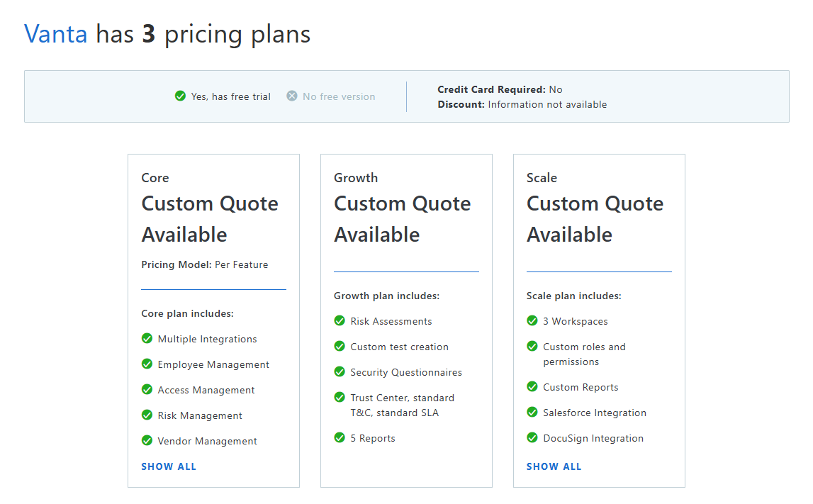Click the grey X beside 'No free version'
813x504 pixels.
pos(292,96)
